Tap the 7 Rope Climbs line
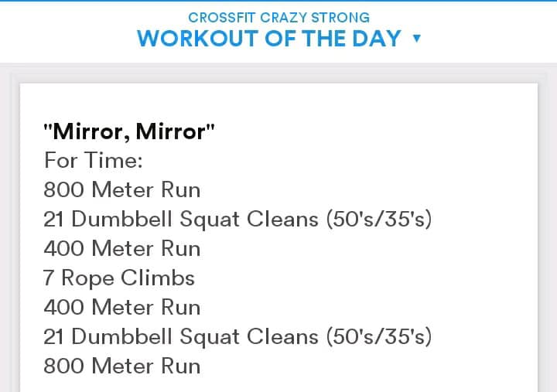Viewport: 557px width, 392px height. click(119, 278)
